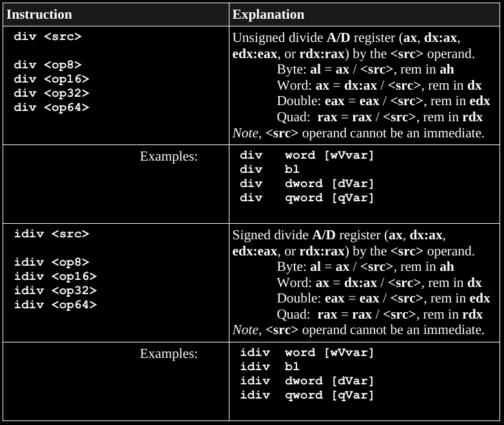Select the "div <src>" instruction text

[48, 37]
